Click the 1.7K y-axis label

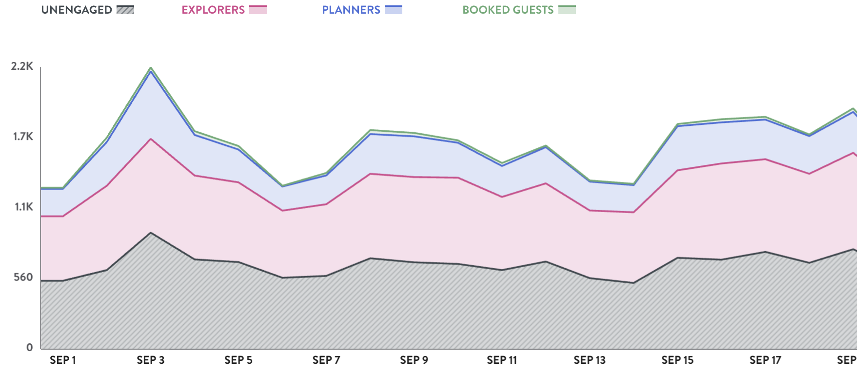(x=23, y=137)
